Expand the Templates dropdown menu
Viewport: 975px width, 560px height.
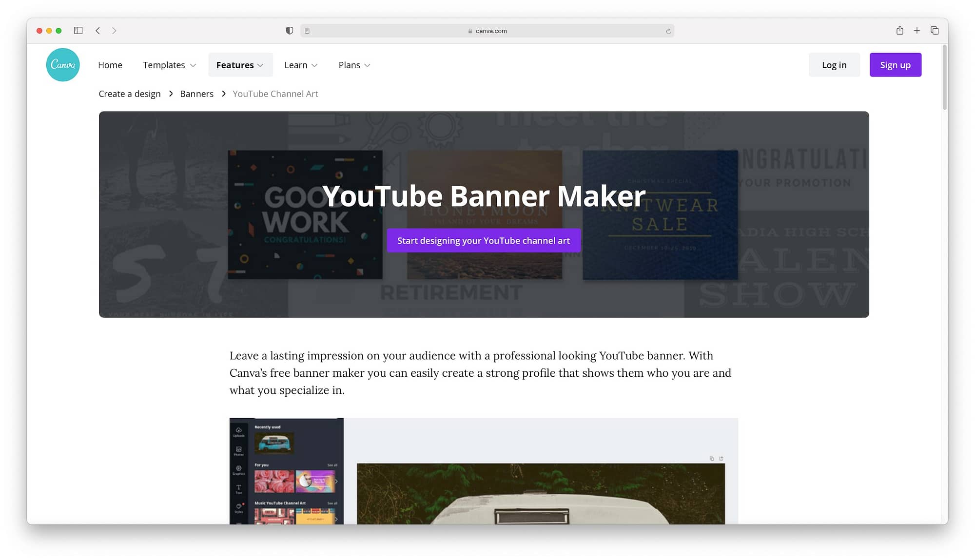(x=170, y=65)
